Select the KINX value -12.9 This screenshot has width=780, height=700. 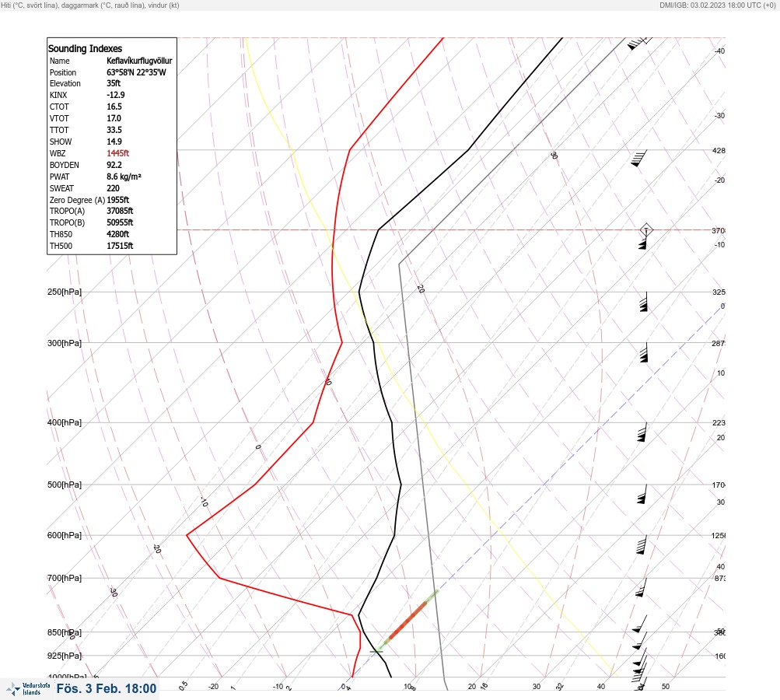[115, 95]
